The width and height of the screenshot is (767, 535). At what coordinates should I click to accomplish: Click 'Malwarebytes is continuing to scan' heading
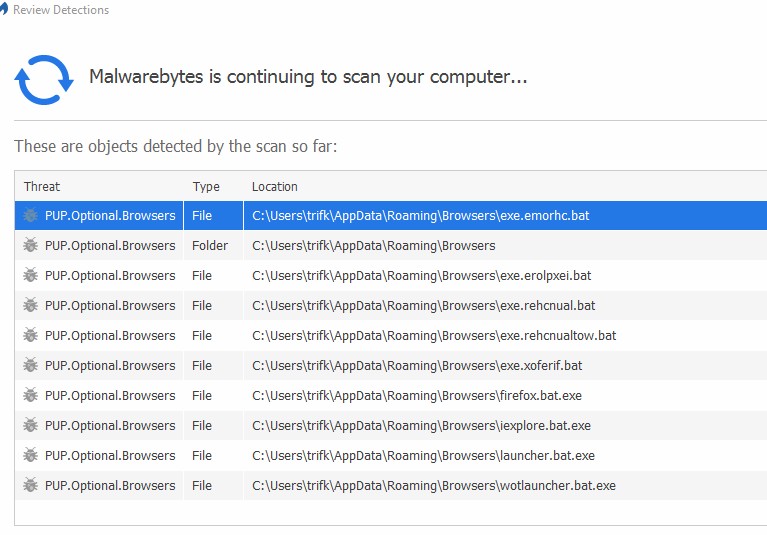(308, 77)
